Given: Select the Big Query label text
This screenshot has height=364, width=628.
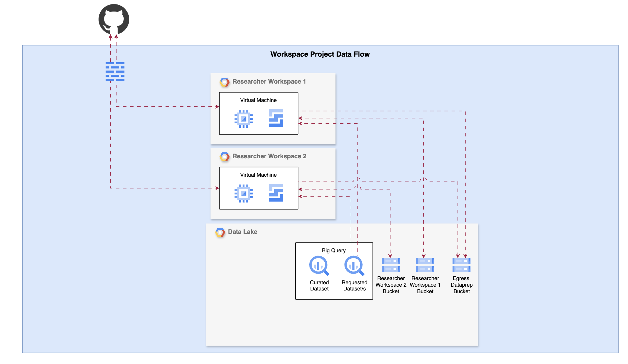Looking at the screenshot, I should coord(334,250).
